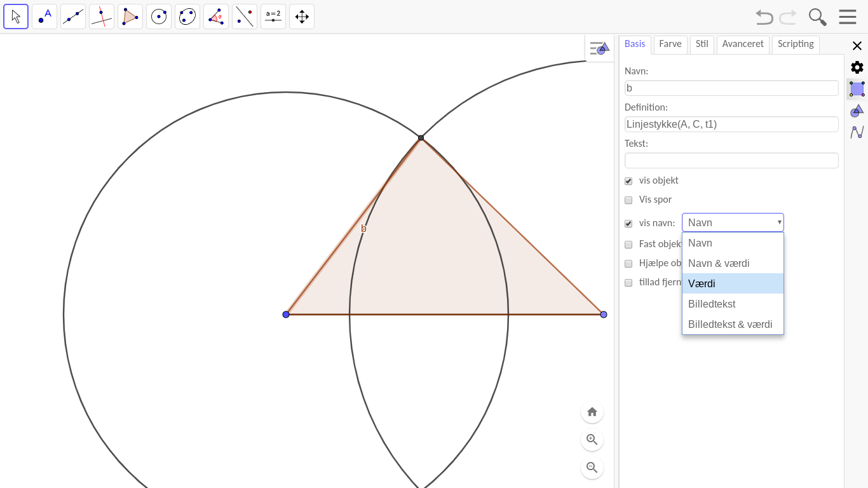Viewport: 868px width, 488px height.
Task: Click into the empty Tekst field
Action: coord(731,161)
